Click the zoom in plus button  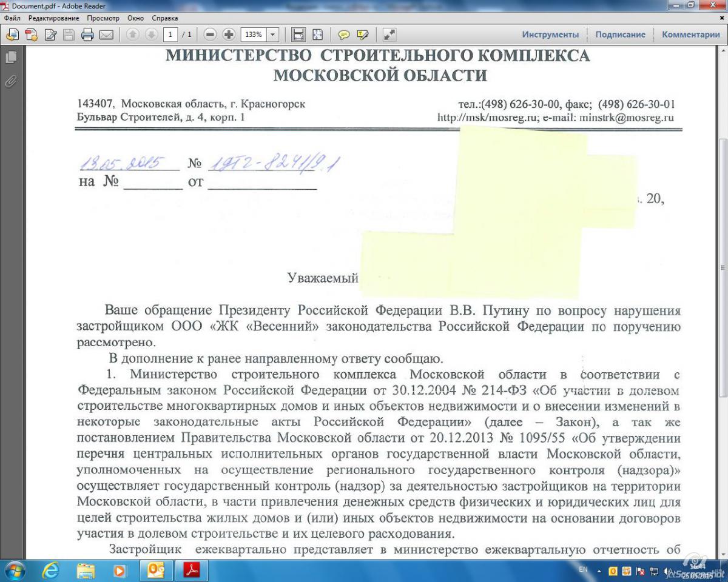pos(229,35)
